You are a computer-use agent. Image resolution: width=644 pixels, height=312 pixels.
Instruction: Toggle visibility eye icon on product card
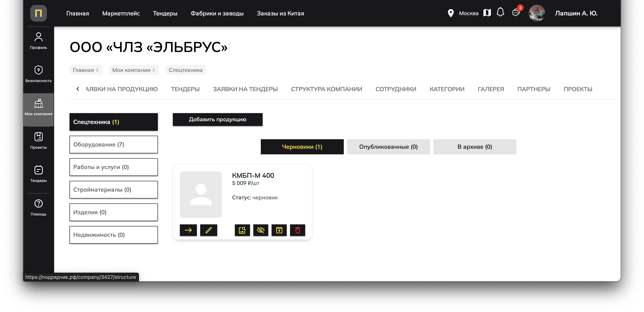coord(261,230)
